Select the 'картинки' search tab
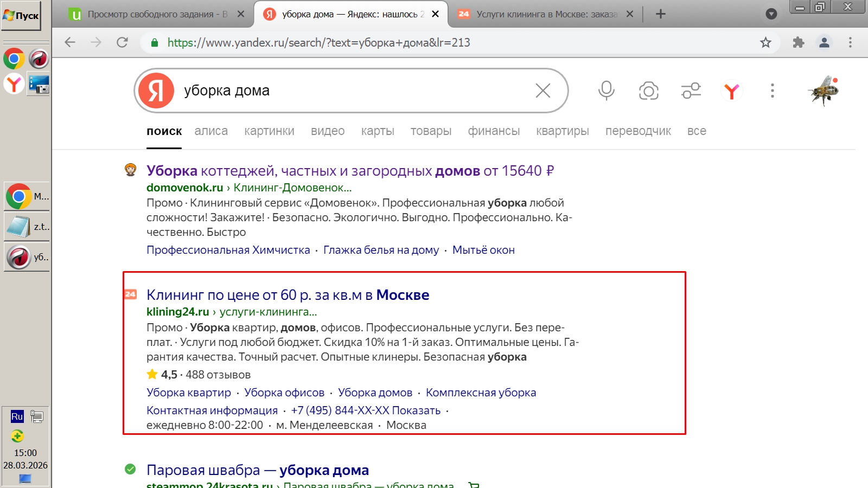Image resolution: width=868 pixels, height=488 pixels. (269, 131)
